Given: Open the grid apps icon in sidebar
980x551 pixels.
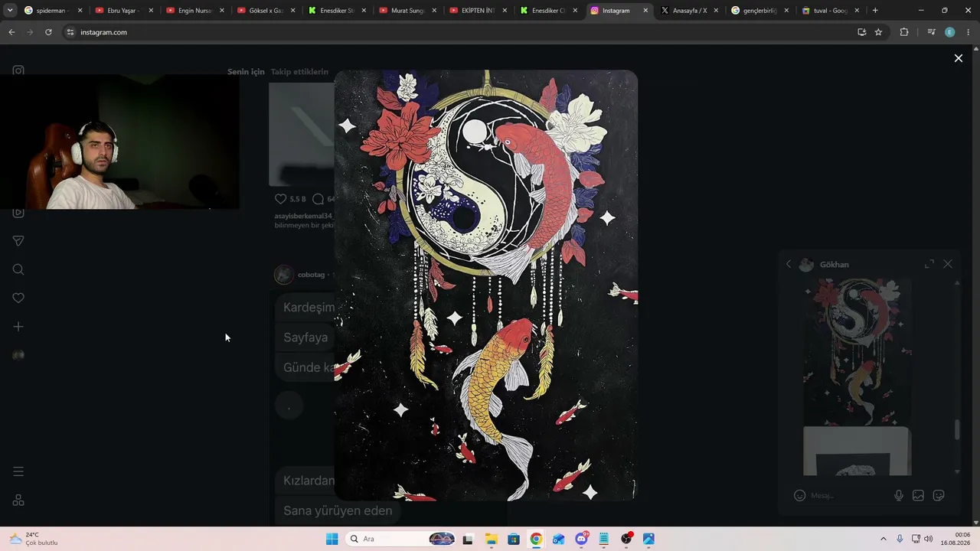Looking at the screenshot, I should coord(18,500).
